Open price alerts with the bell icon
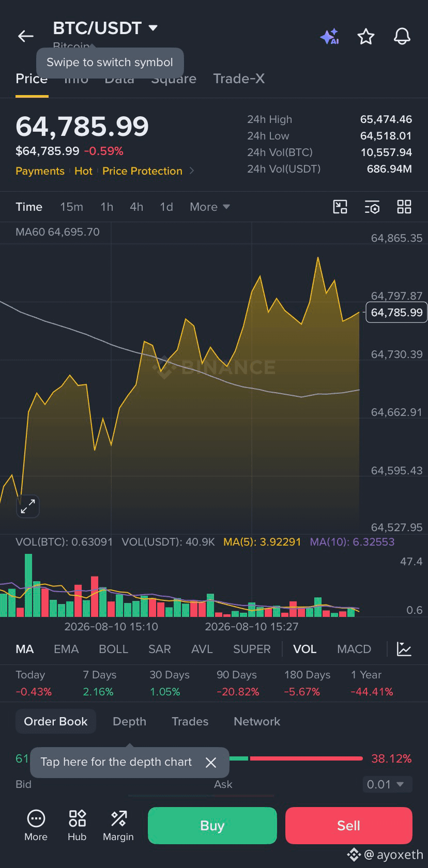Image resolution: width=428 pixels, height=868 pixels. [x=402, y=36]
